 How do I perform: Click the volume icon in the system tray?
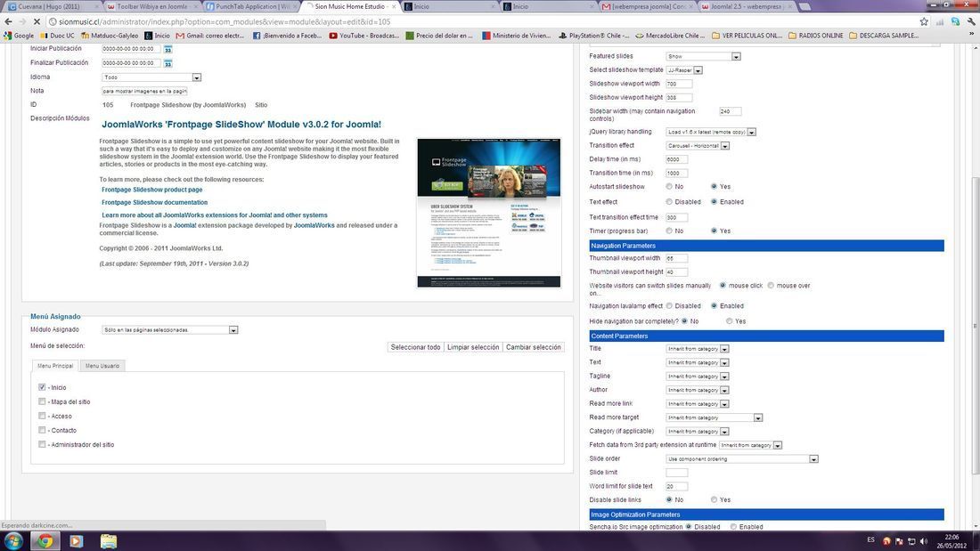pos(924,541)
